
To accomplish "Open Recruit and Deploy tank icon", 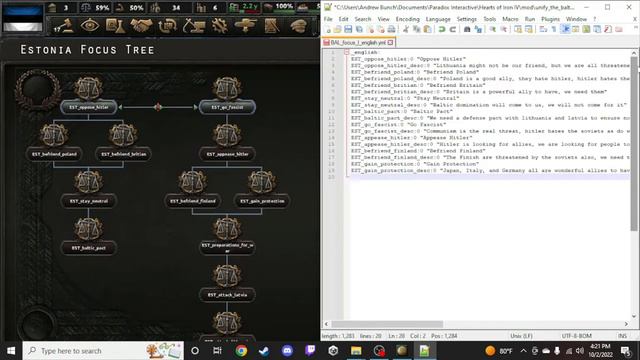I will point(245,26).
